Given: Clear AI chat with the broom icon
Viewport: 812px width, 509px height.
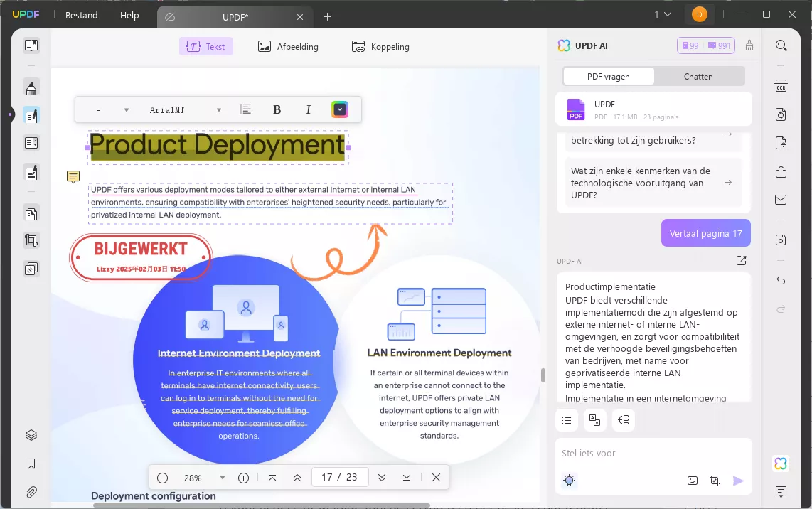Looking at the screenshot, I should click(749, 45).
